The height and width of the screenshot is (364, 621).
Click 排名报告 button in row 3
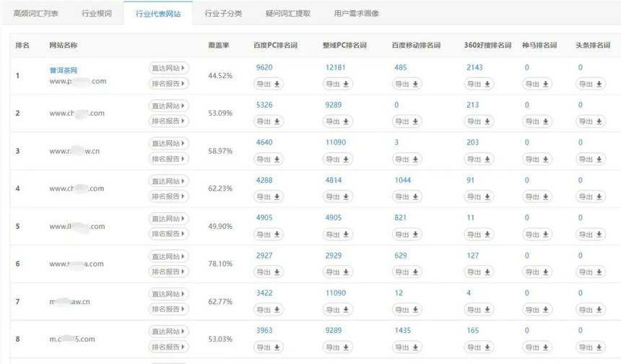point(168,159)
